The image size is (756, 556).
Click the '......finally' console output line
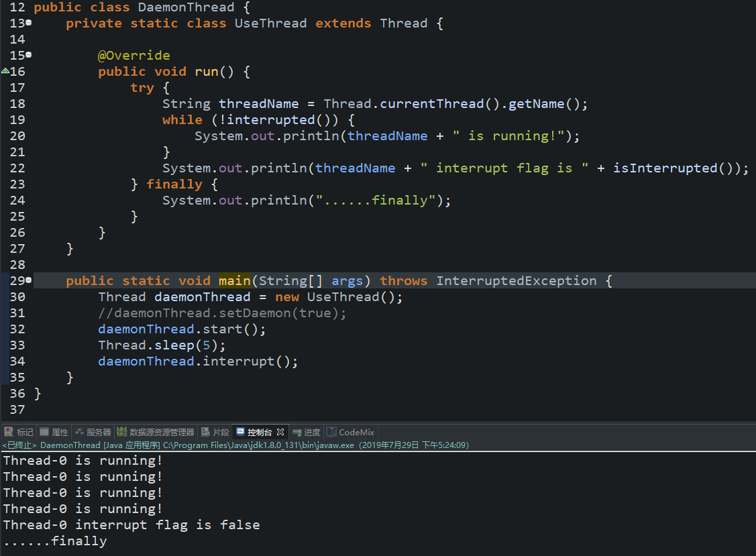point(55,541)
